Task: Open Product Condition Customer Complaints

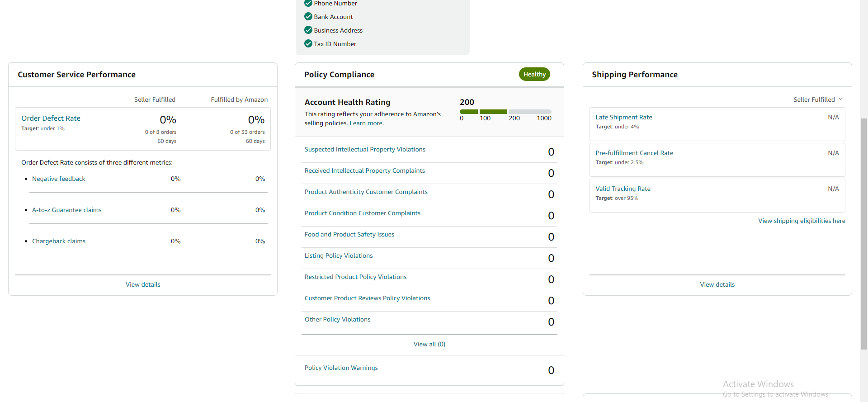Action: (x=363, y=213)
